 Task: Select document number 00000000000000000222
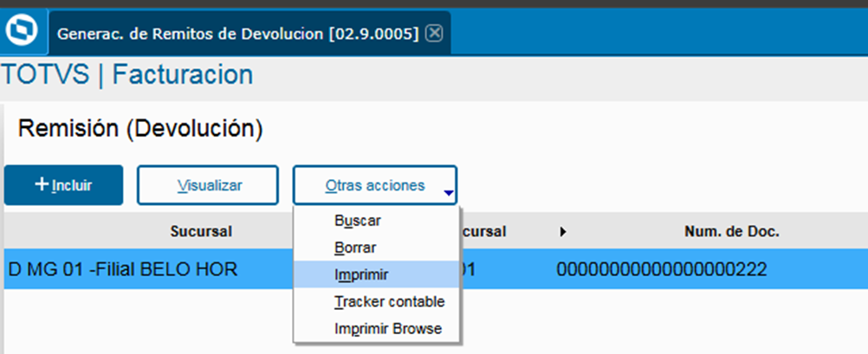[662, 269]
